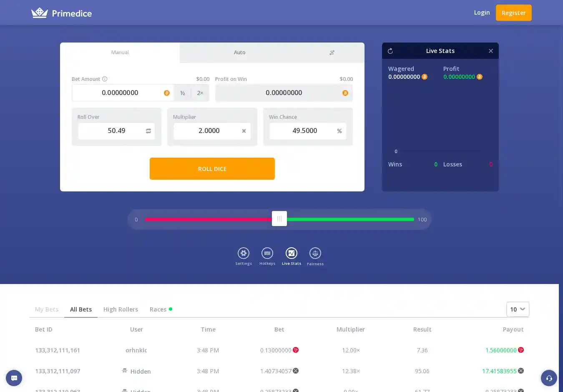Halve the bet amount with ½

click(183, 93)
